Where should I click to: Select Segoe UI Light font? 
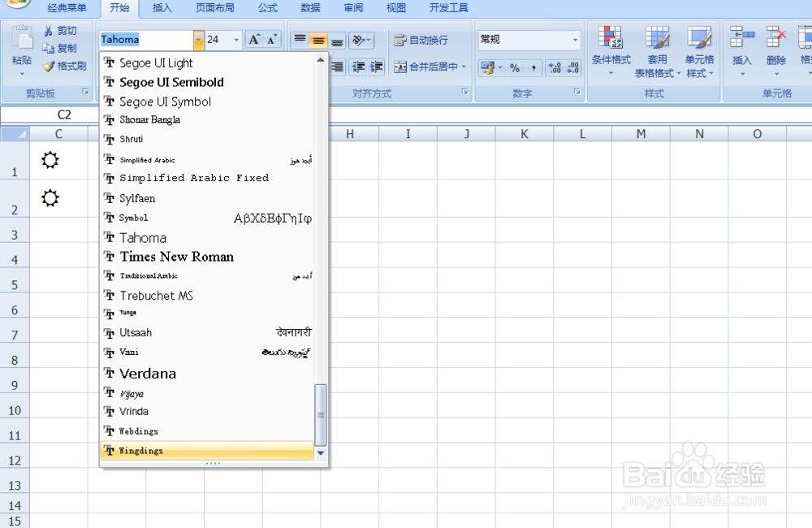207,63
